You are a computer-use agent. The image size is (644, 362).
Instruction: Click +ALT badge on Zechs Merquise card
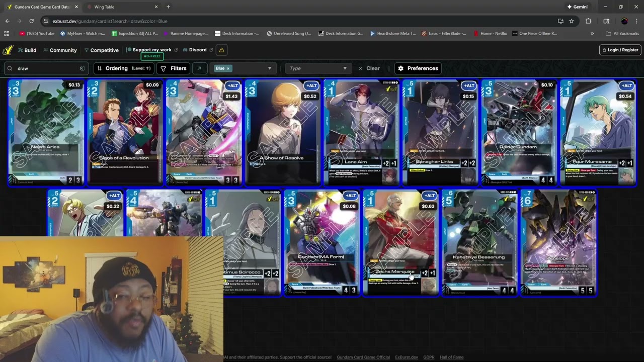[x=429, y=196]
